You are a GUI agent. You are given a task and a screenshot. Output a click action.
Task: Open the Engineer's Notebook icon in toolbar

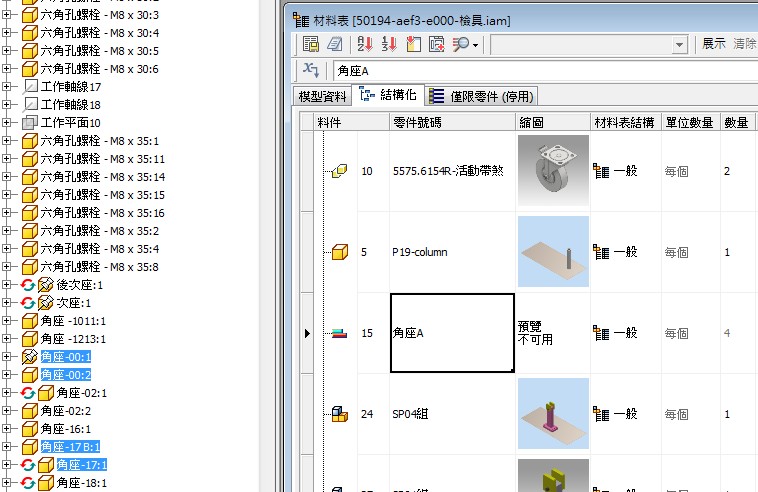[x=335, y=44]
